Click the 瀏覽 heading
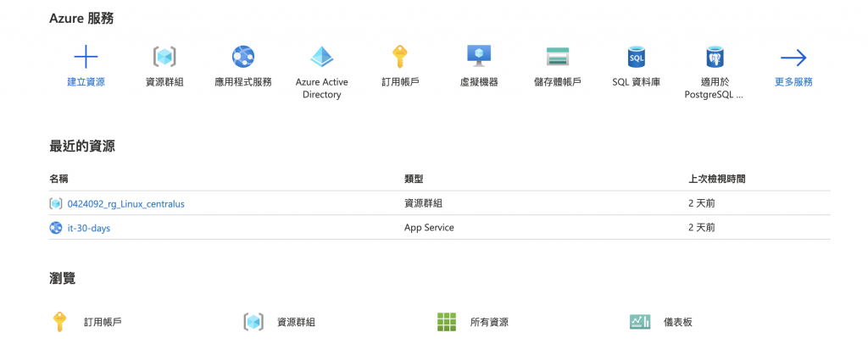 click(63, 279)
